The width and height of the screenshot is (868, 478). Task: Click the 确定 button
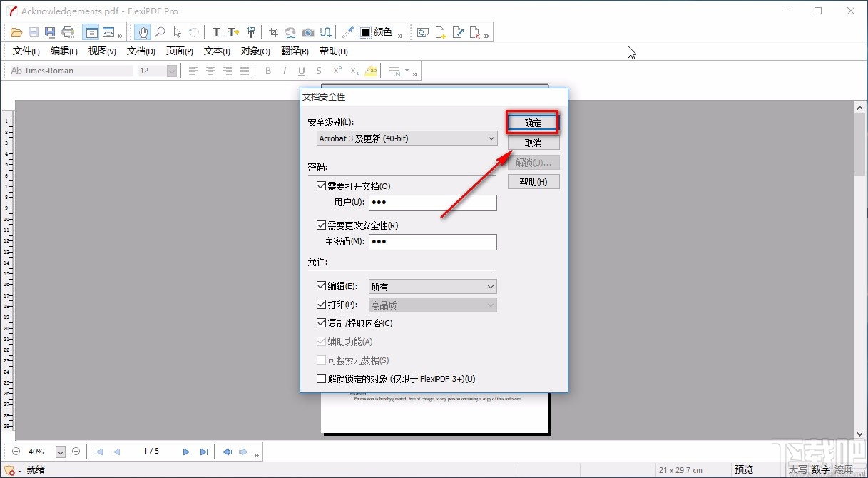[533, 122]
